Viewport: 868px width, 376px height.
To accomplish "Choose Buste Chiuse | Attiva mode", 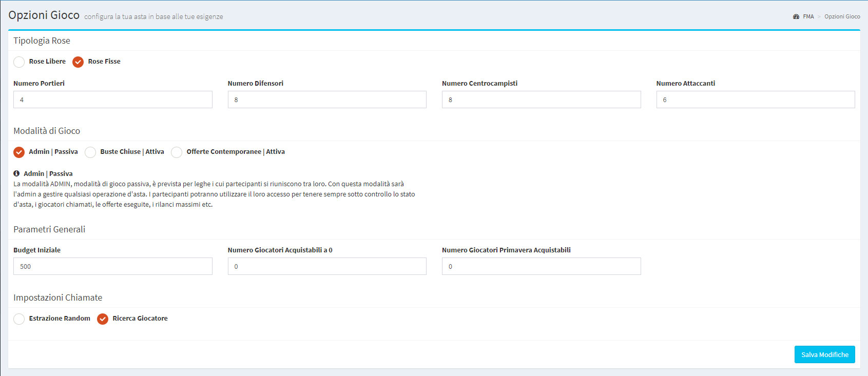I will (x=90, y=152).
